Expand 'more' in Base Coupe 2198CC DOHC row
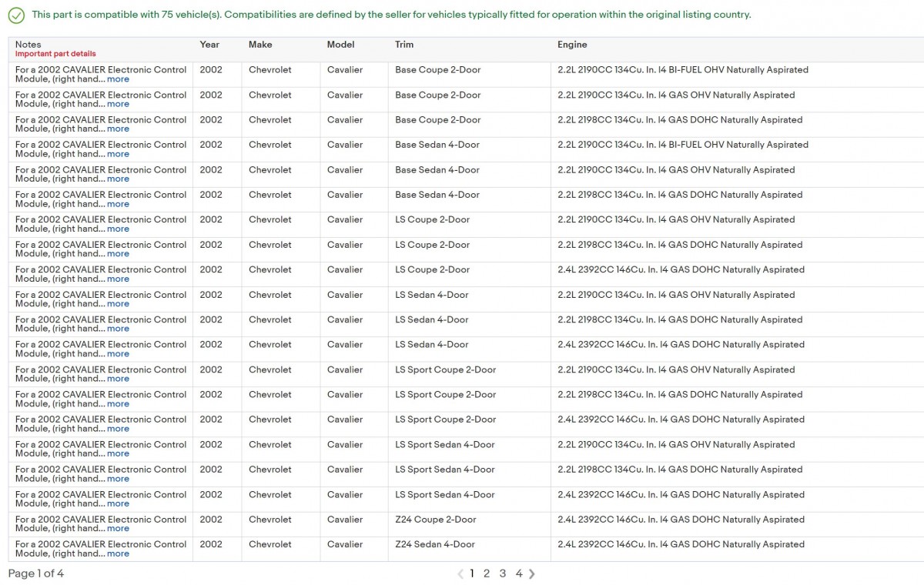Viewport: 924px width, 585px height. [x=118, y=129]
